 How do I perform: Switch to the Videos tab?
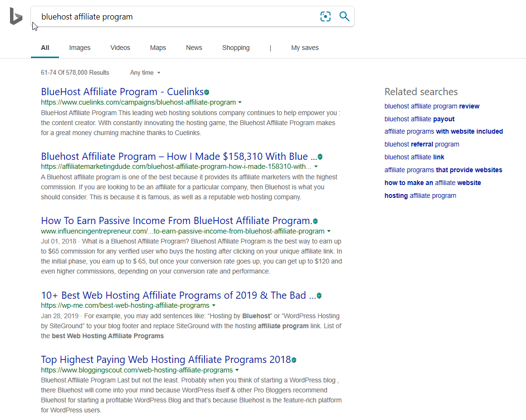pyautogui.click(x=120, y=48)
